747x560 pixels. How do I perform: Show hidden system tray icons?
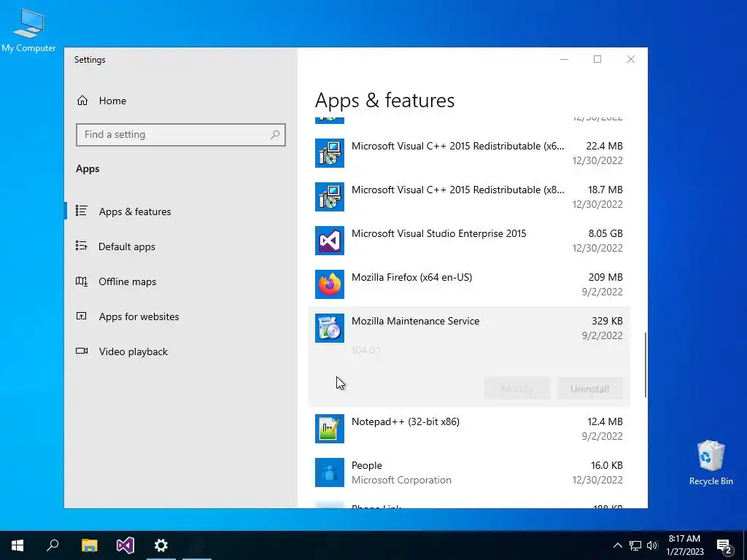(x=617, y=545)
